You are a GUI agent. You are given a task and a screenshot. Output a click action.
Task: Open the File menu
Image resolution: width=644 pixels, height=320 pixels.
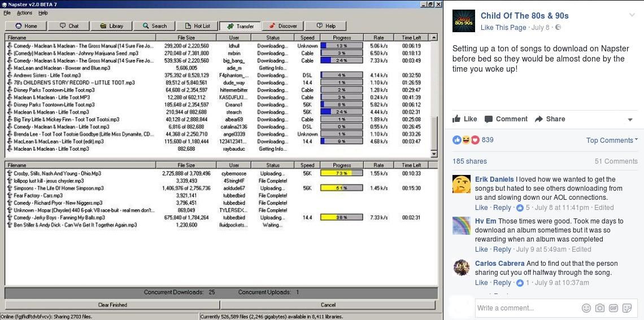click(x=7, y=13)
